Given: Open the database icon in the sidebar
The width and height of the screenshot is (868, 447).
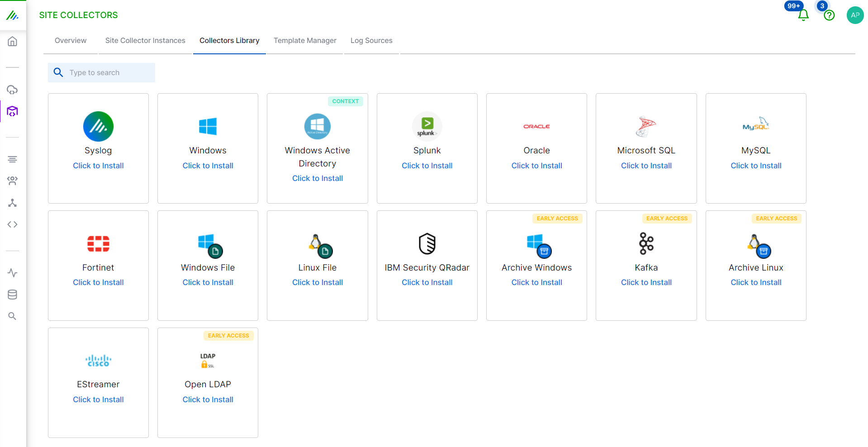Looking at the screenshot, I should point(13,295).
